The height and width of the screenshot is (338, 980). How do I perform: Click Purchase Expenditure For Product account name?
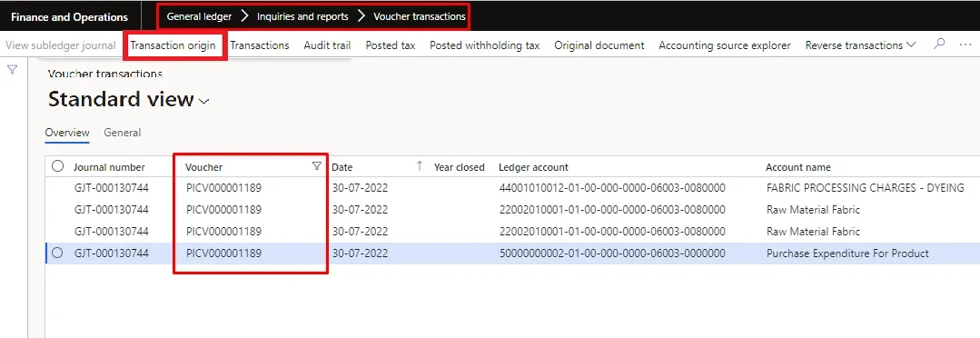tap(847, 253)
